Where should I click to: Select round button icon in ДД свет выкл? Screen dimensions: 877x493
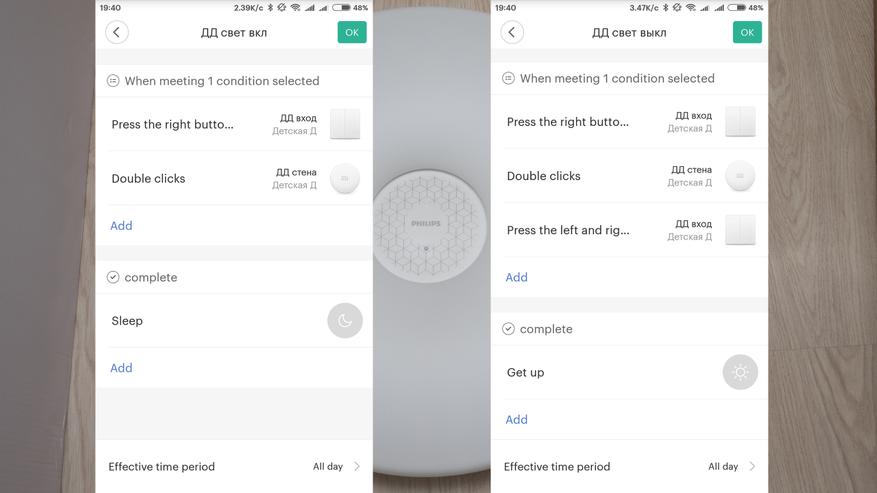point(740,176)
